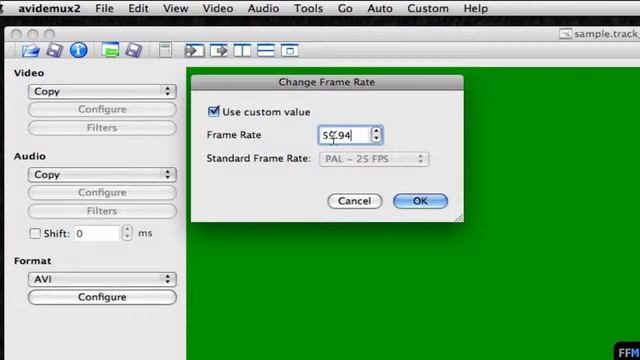Click the Save video floppy icon
This screenshot has height=360, width=640.
(x=54, y=50)
